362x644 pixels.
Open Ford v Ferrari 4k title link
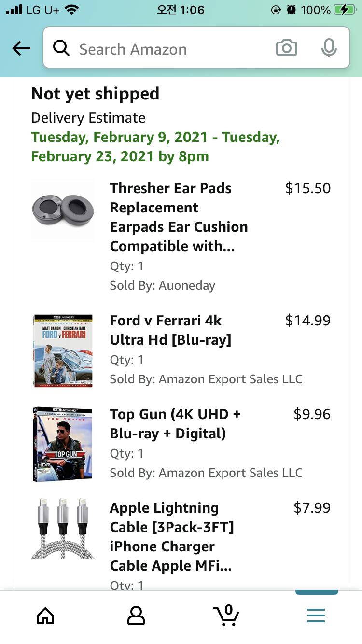(170, 330)
